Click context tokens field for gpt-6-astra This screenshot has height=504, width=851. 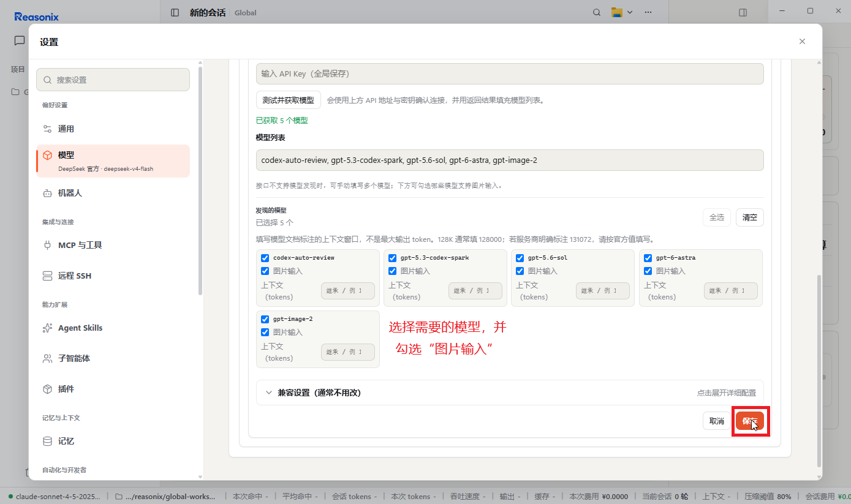tap(731, 291)
